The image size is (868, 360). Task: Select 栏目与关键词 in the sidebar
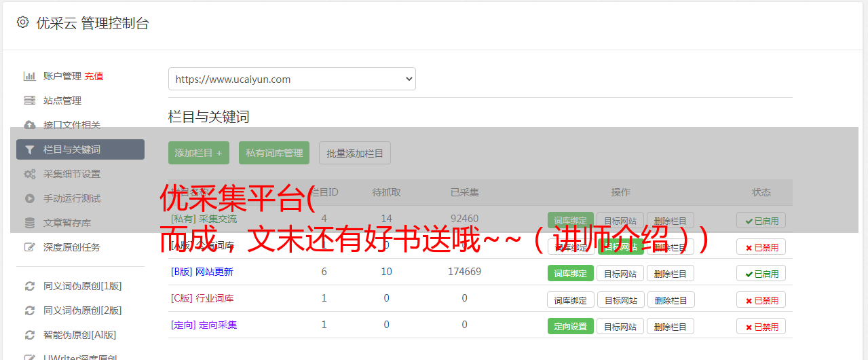click(x=80, y=149)
